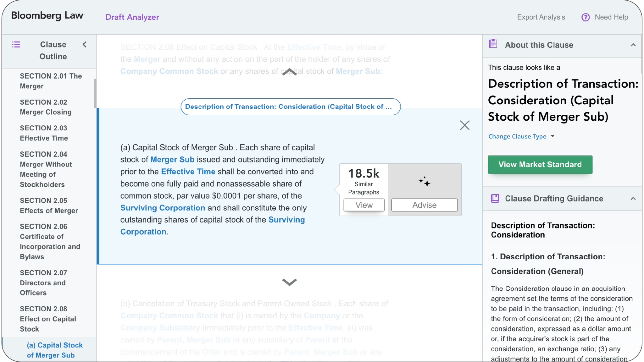Open the Merger Sub defined term link
Image resolution: width=644 pixels, height=362 pixels.
(172, 159)
